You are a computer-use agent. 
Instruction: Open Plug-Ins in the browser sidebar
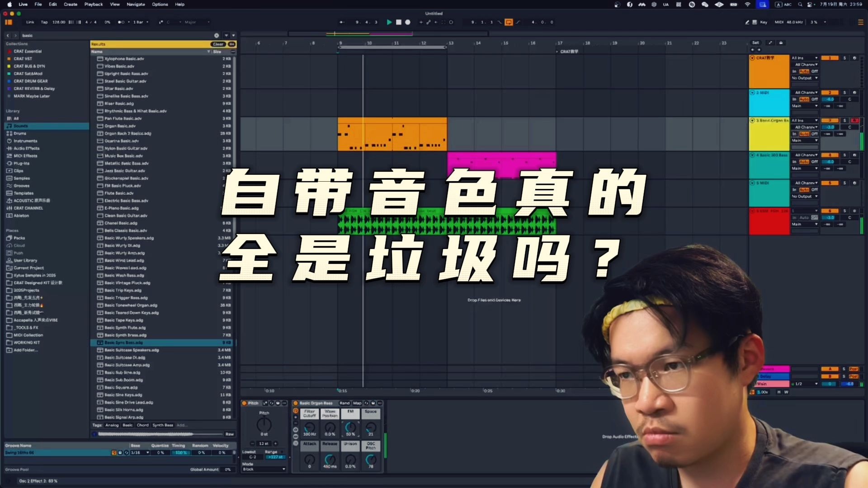[x=47, y=163]
